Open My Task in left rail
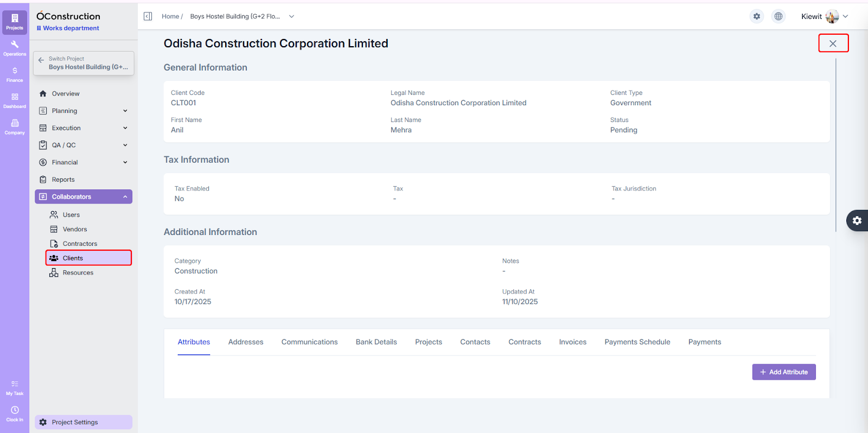Viewport: 868px width, 433px height. point(15,388)
